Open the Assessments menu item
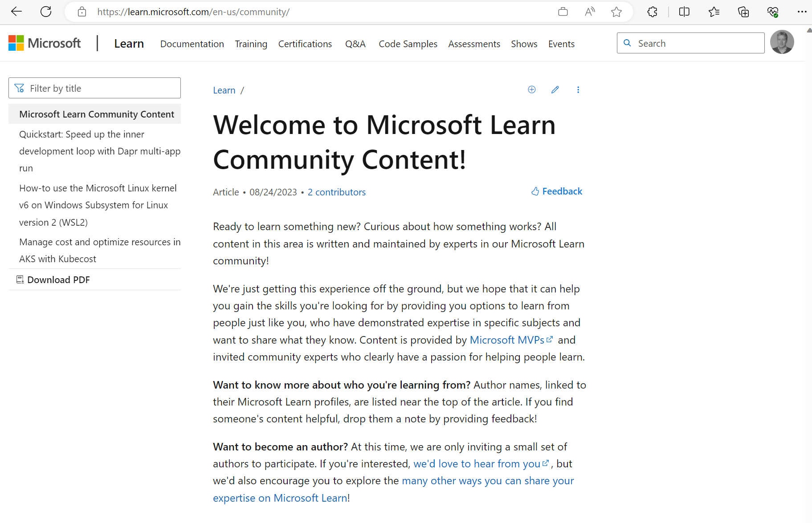 (474, 44)
